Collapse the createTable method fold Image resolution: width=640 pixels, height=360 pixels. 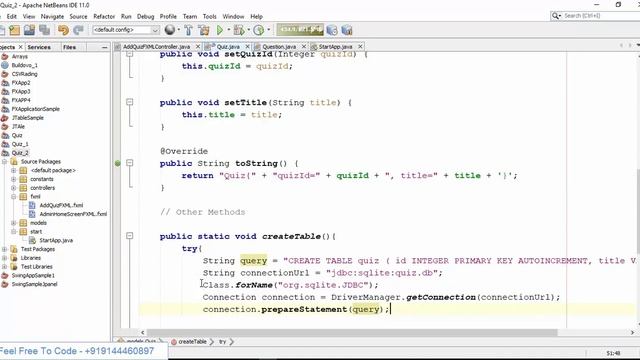coord(130,236)
